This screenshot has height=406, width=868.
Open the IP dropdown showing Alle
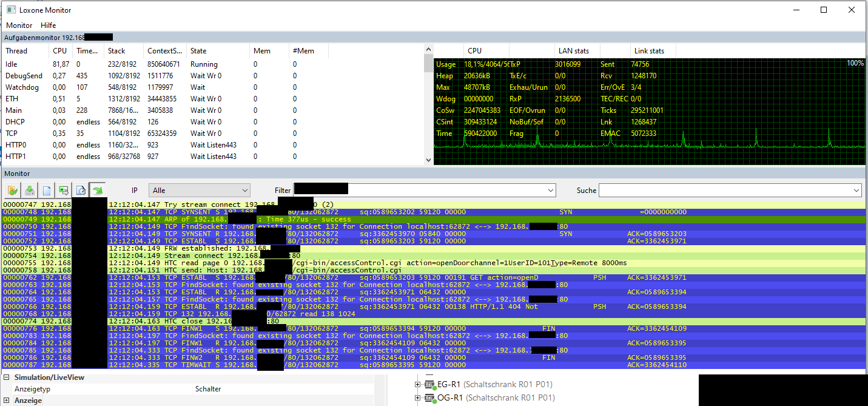point(200,191)
